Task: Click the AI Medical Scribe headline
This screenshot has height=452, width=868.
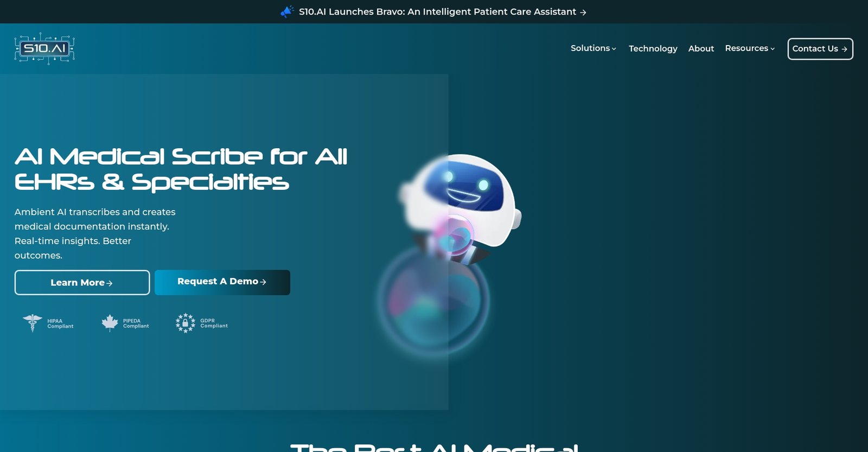Action: [181, 169]
